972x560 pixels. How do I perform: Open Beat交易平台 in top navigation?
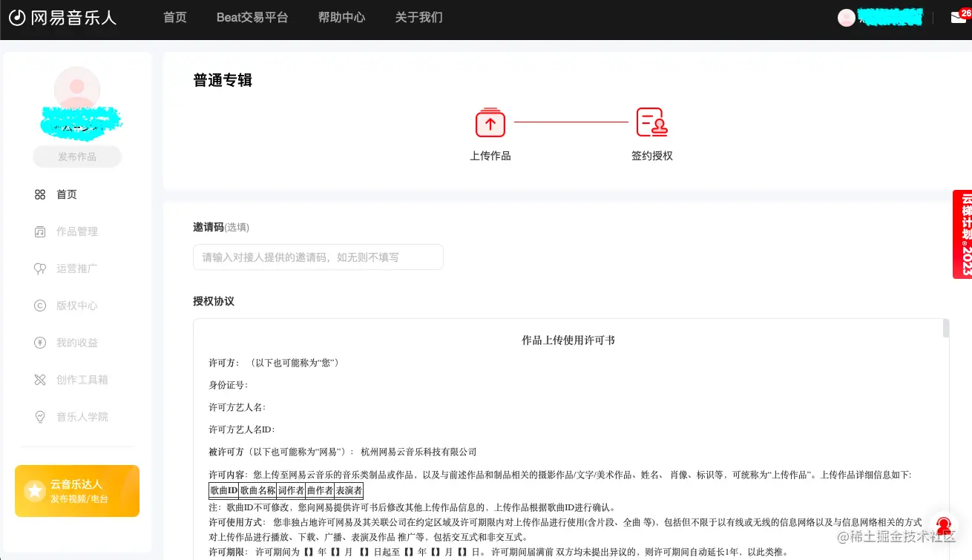click(252, 17)
